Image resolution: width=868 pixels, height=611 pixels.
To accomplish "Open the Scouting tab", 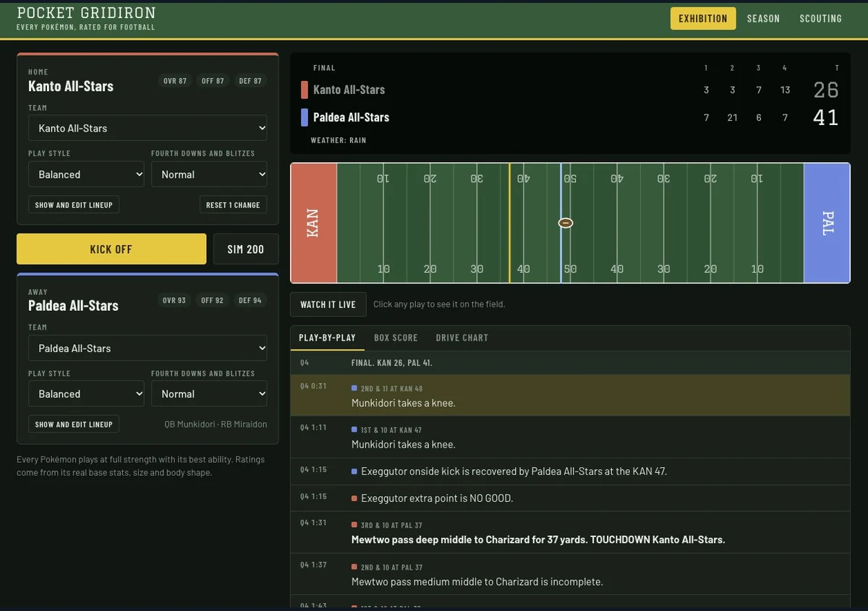I will click(820, 18).
